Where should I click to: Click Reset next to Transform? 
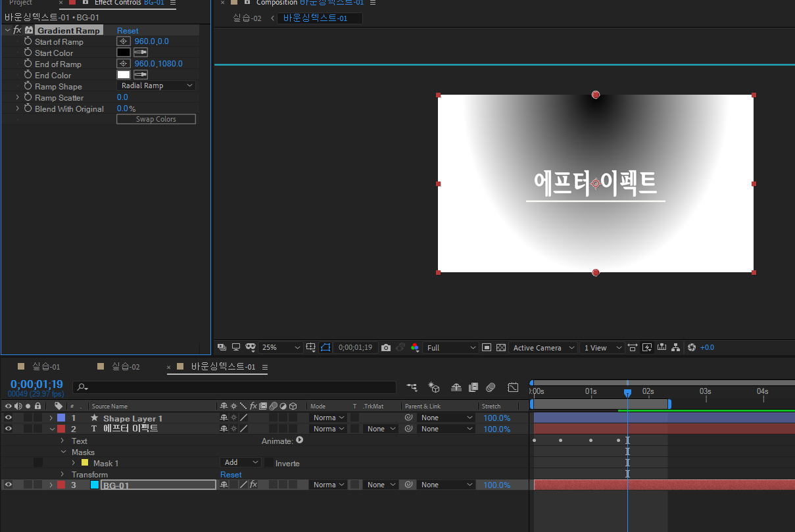[x=231, y=474]
